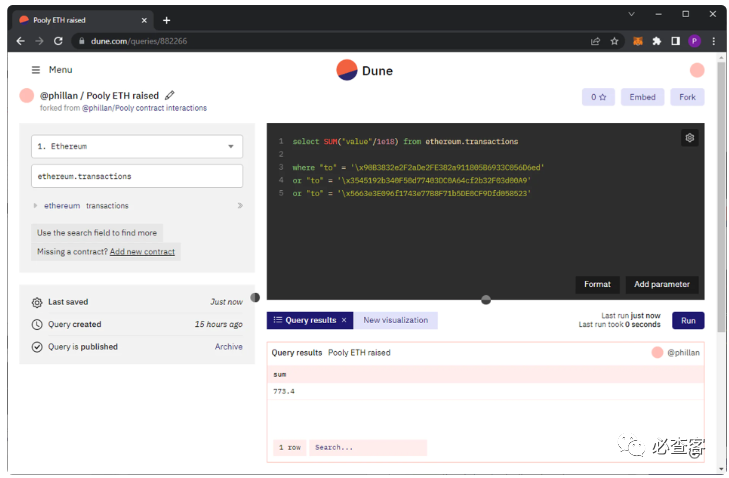Image resolution: width=729 pixels, height=478 pixels.
Task: Click the Dune logo
Action: pos(365,70)
